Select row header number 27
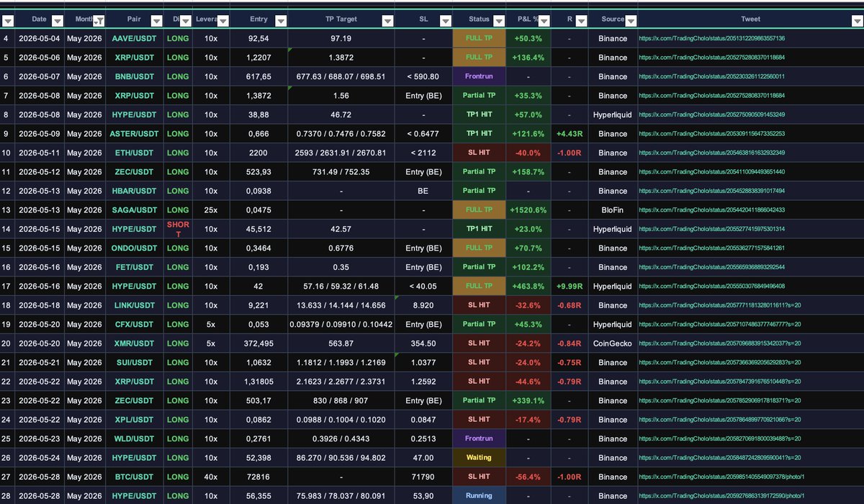864x504 pixels. click(6, 477)
